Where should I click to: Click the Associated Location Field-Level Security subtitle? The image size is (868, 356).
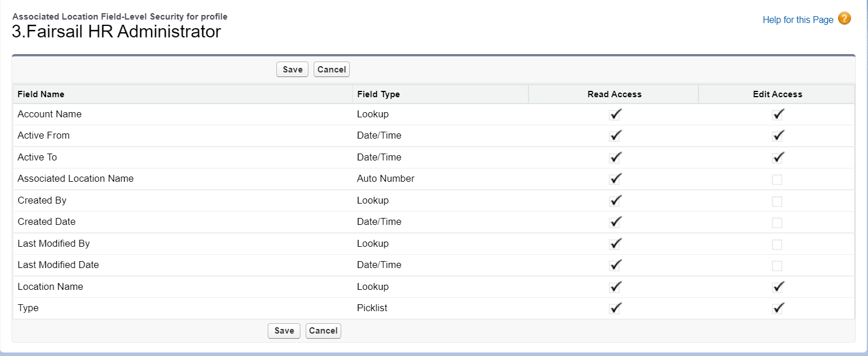coord(119,17)
